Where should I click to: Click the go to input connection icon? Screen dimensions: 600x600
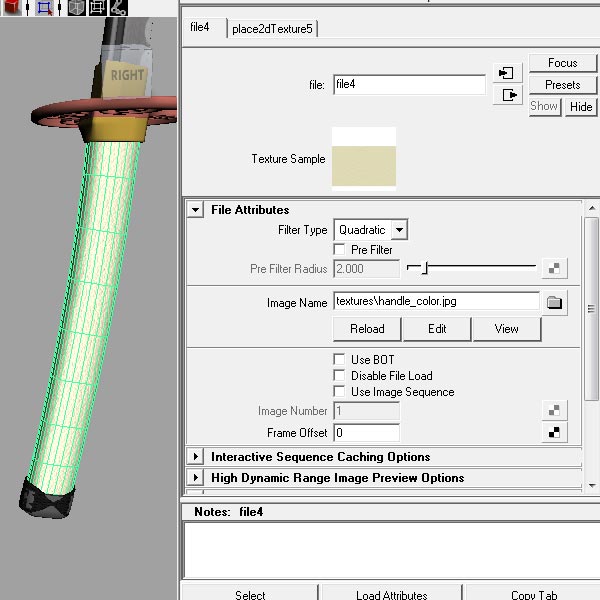507,73
